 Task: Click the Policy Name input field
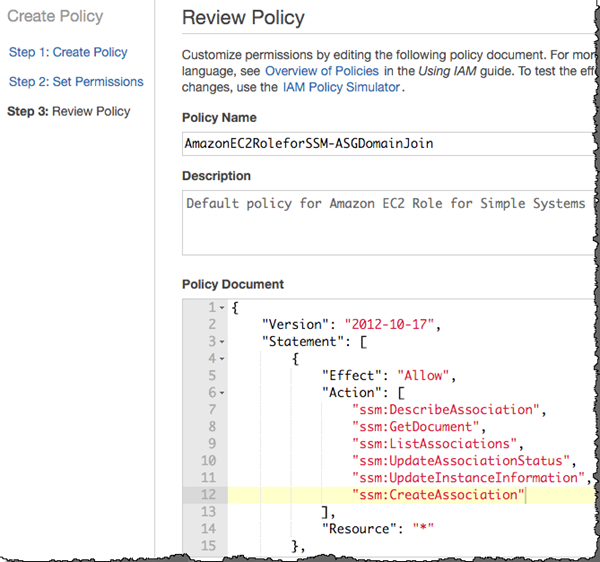click(388, 143)
